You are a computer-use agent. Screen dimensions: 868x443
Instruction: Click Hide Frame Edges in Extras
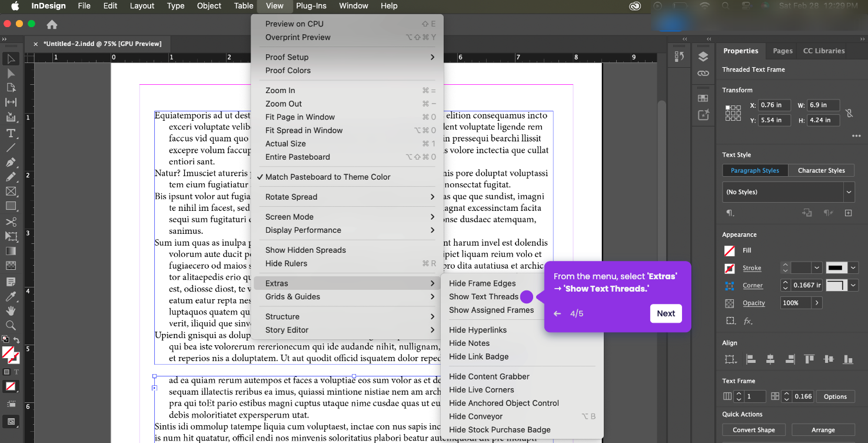pos(483,283)
